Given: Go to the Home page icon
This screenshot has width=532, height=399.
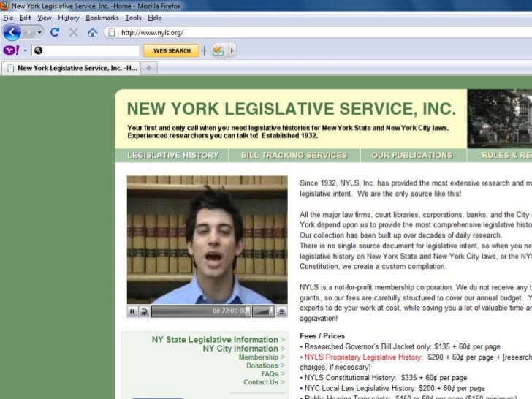Looking at the screenshot, I should coord(92,32).
